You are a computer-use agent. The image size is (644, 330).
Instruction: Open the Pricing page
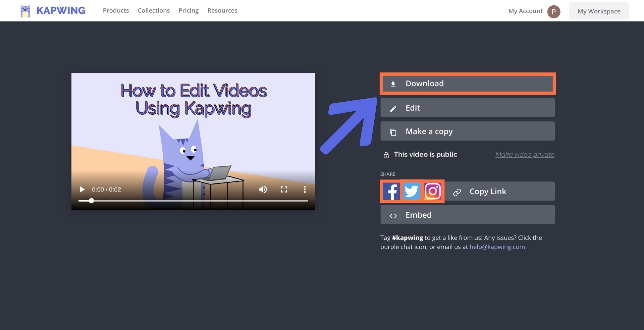[189, 11]
